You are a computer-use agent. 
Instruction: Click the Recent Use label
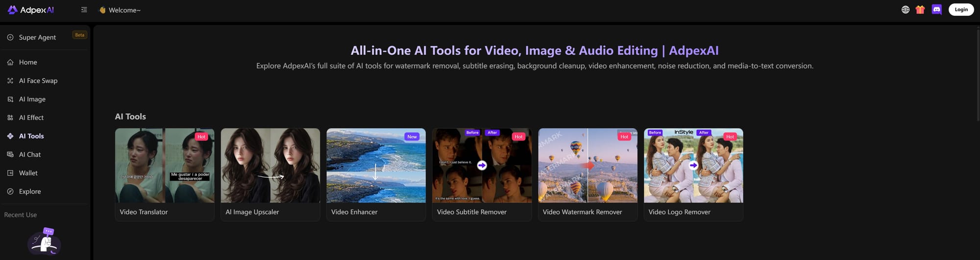point(21,215)
